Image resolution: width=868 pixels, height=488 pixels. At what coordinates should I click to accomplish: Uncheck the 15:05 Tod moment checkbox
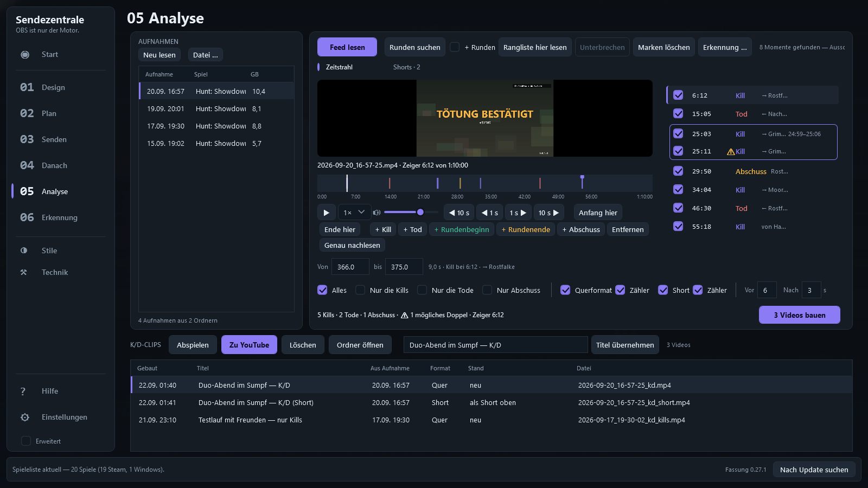point(678,113)
